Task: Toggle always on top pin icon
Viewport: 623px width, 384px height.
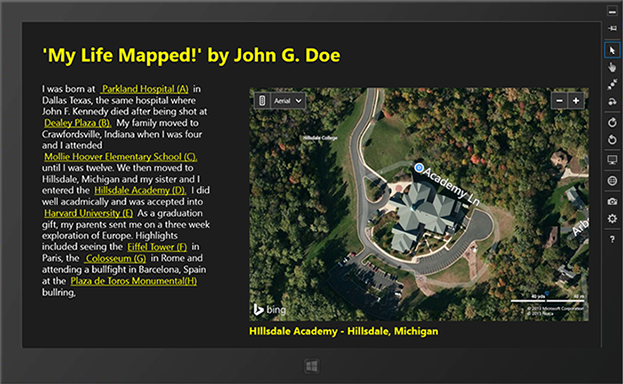Action: pos(612,28)
